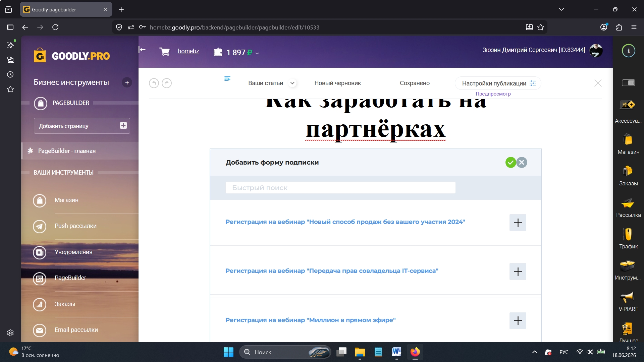Open Трафик shortcut icon
Viewport: 644px width, 362px height.
pyautogui.click(x=628, y=234)
